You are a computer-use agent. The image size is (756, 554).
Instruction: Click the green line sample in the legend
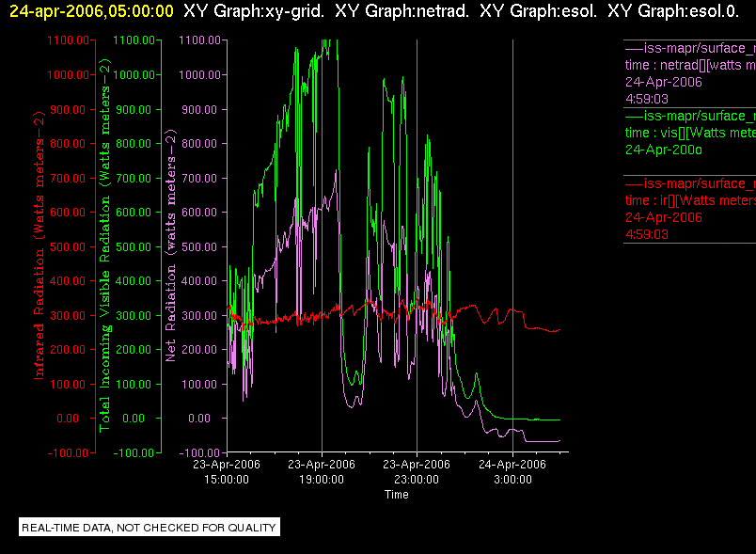[x=634, y=117]
